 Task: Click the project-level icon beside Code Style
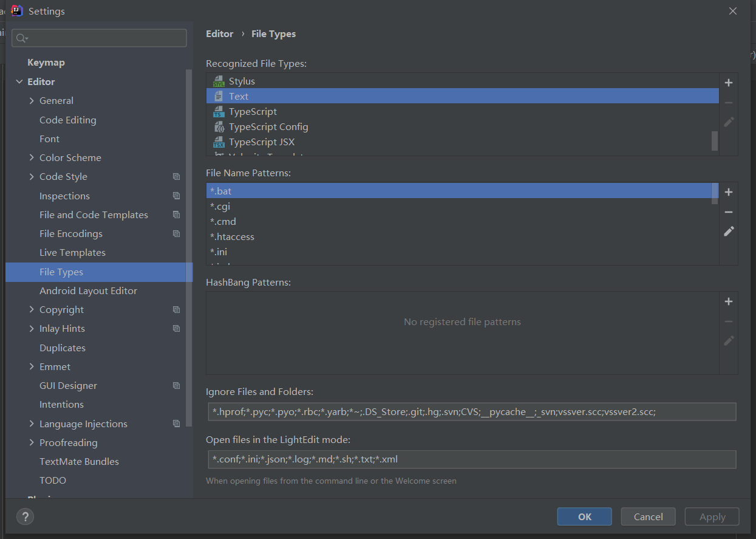pyautogui.click(x=176, y=177)
